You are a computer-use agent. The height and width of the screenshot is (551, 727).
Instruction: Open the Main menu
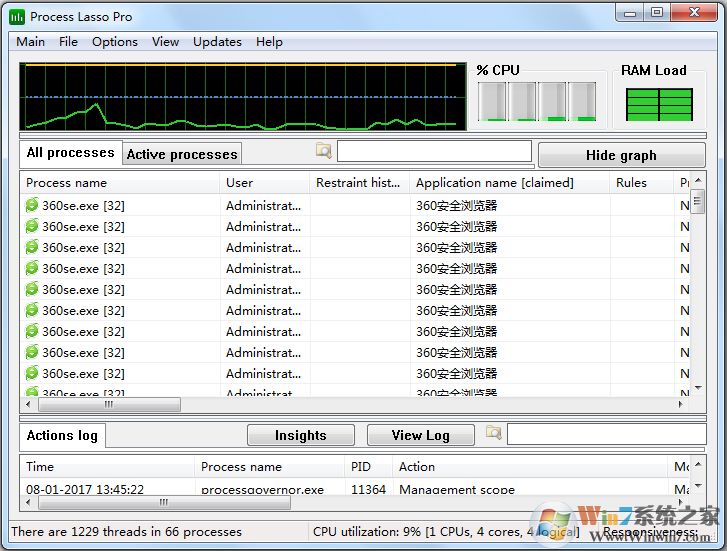(x=31, y=42)
